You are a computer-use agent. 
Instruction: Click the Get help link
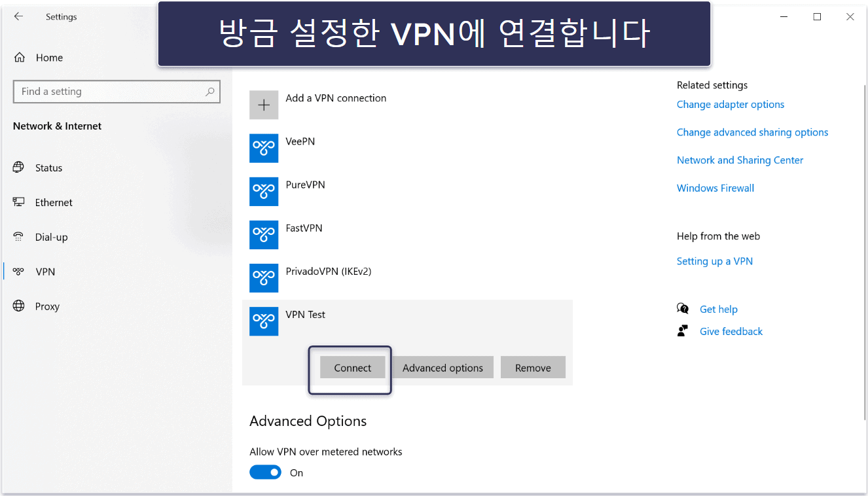(719, 310)
